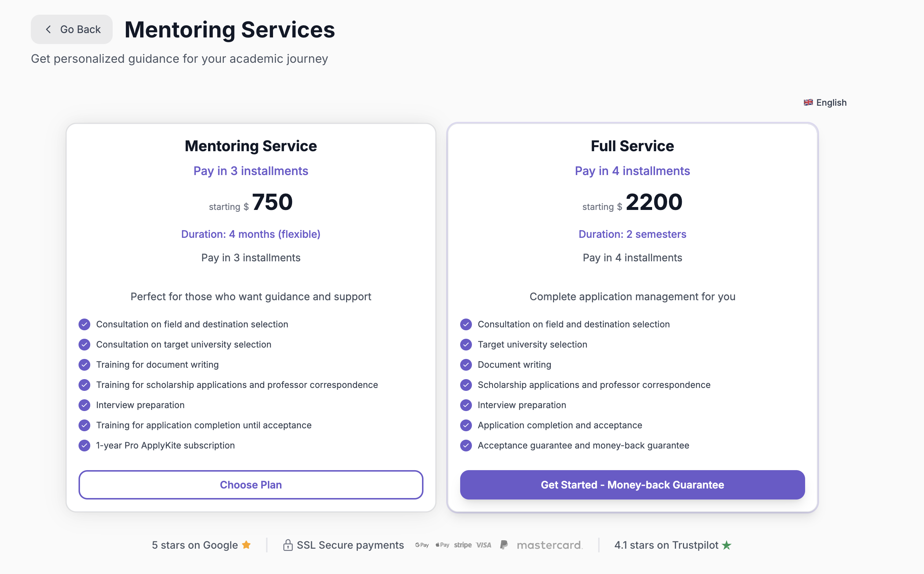
Task: Click checkmark beside 1-year Pro ApplyKite subscription
Action: (84, 445)
